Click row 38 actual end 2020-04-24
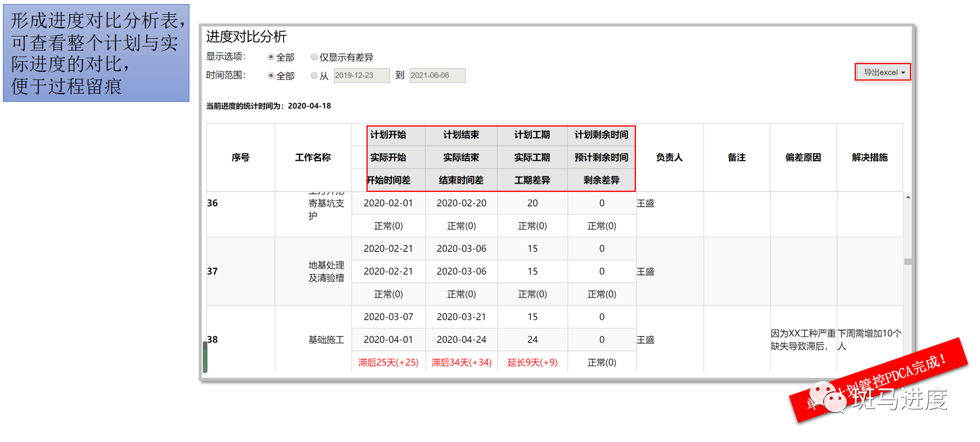This screenshot has height=442, width=980. (461, 340)
